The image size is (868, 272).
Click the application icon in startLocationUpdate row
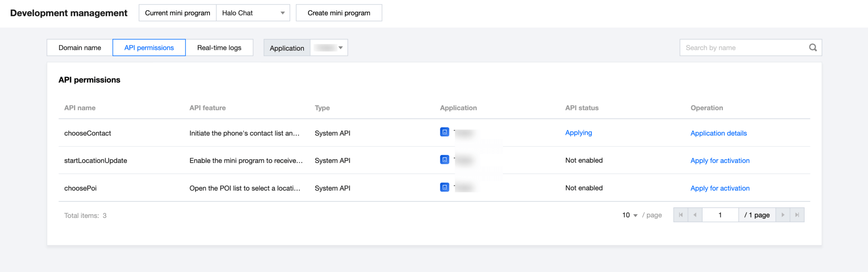coord(445,160)
